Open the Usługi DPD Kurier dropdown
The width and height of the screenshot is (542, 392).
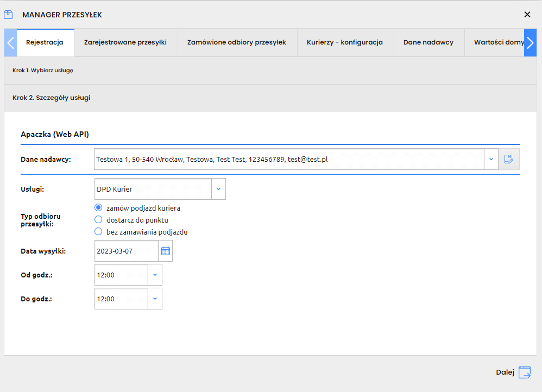pyautogui.click(x=218, y=189)
